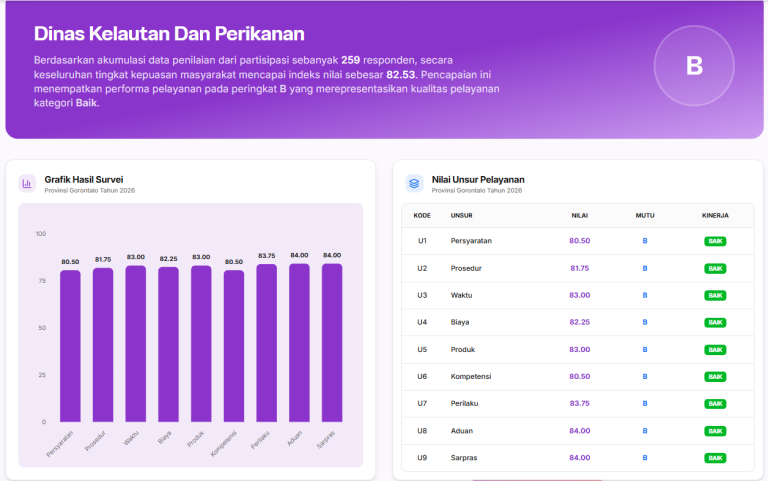
Task: Click the BAIK badge in Prosedur row
Action: point(715,269)
